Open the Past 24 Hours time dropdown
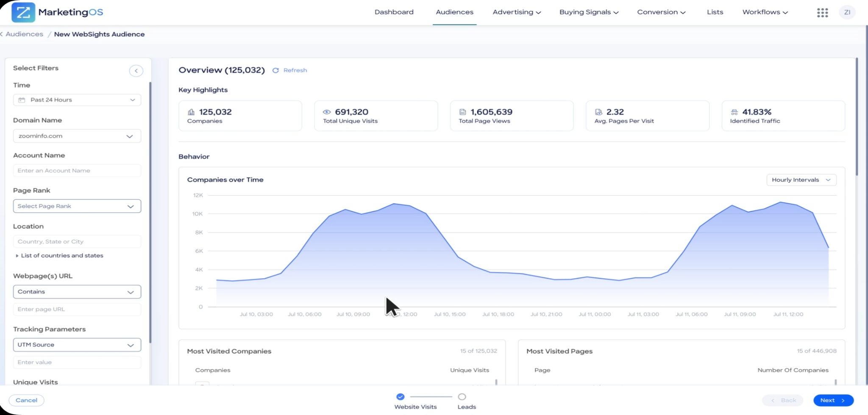Viewport: 868px width, 415px height. (77, 100)
